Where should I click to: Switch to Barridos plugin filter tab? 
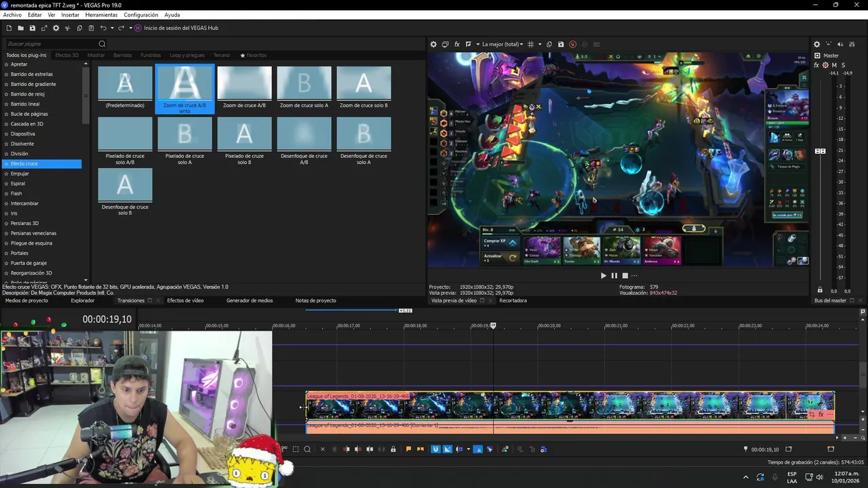point(123,56)
